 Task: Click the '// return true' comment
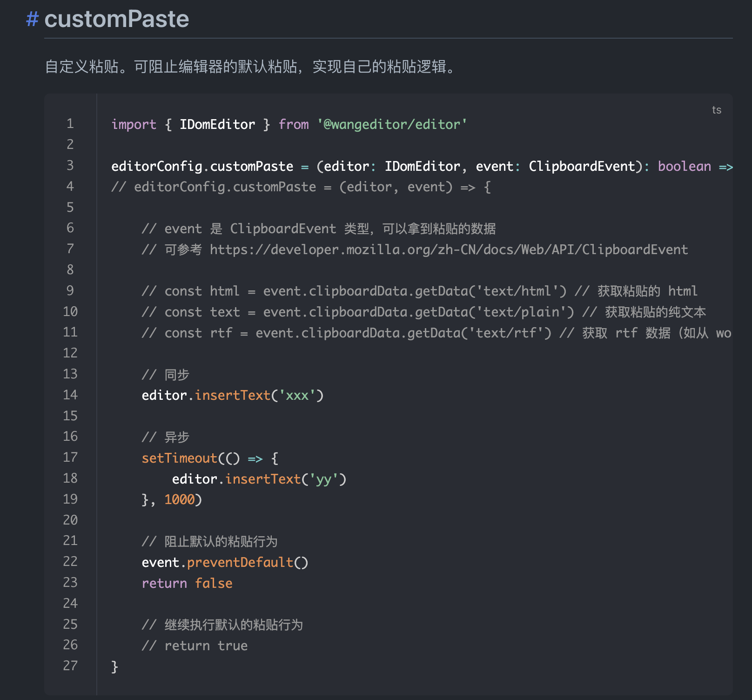pos(195,646)
